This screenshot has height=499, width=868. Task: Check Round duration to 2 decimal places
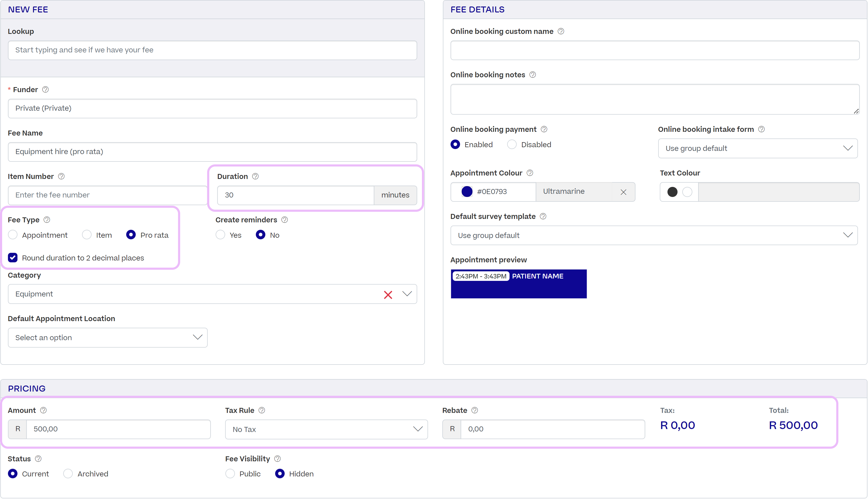click(13, 258)
